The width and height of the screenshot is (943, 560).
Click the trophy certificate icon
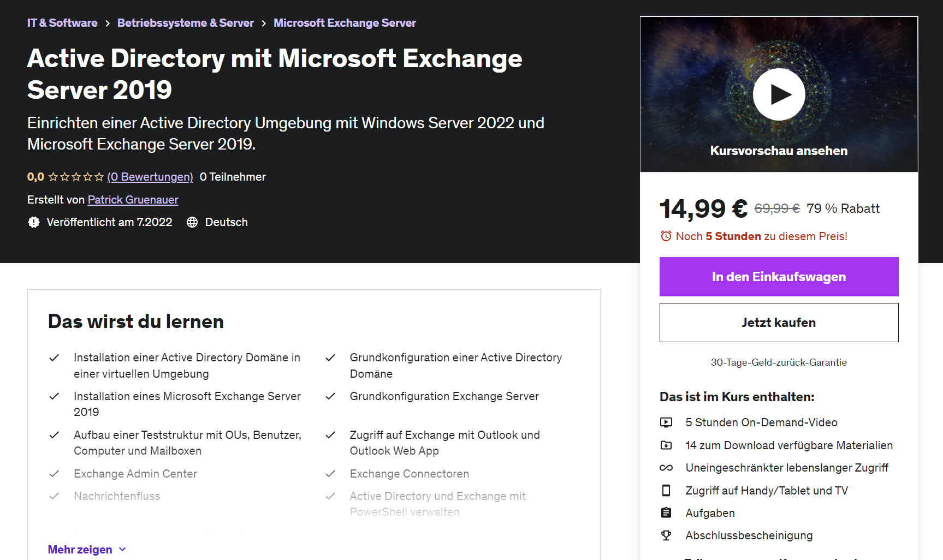point(666,535)
